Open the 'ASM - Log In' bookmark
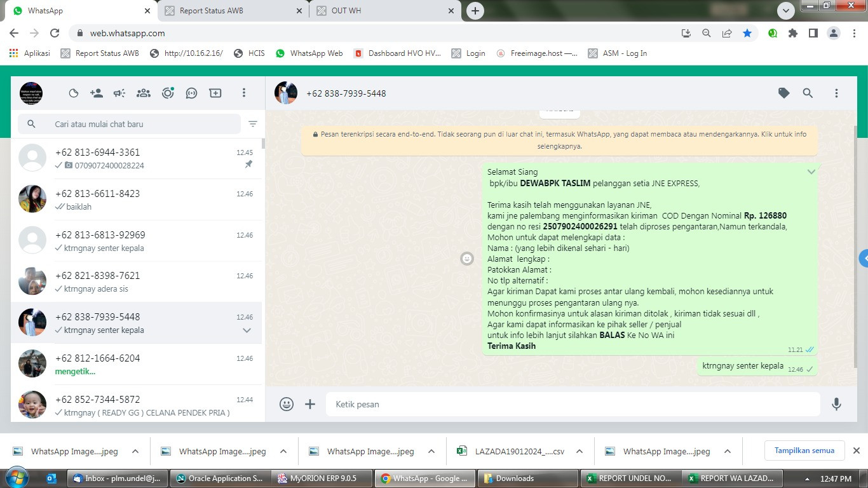The width and height of the screenshot is (868, 488). coord(618,53)
